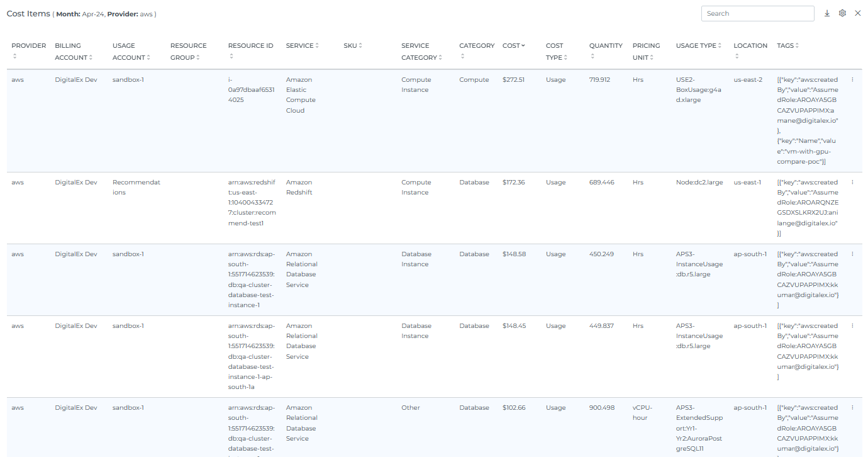Click the Location column header
Image resolution: width=868 pixels, height=457 pixels.
(x=750, y=46)
